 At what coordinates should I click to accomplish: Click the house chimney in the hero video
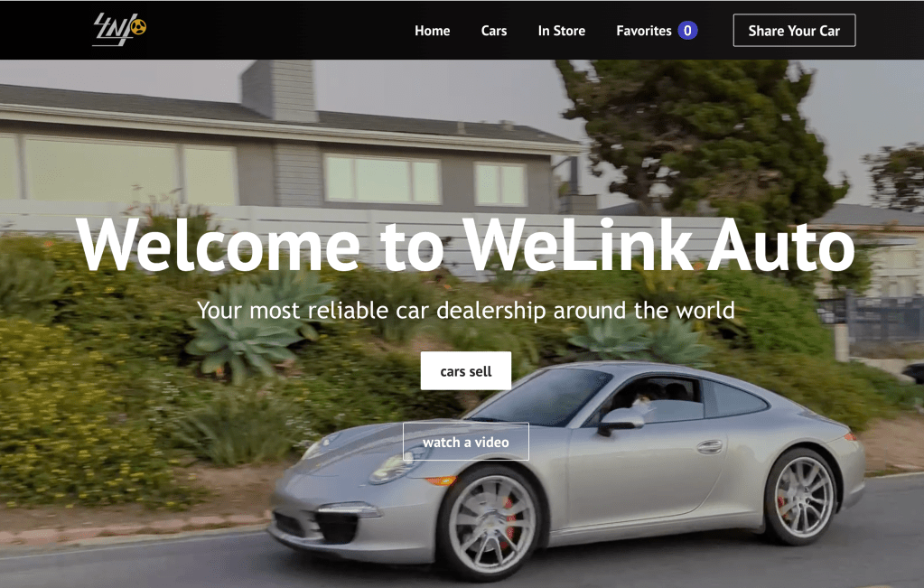[x=280, y=91]
